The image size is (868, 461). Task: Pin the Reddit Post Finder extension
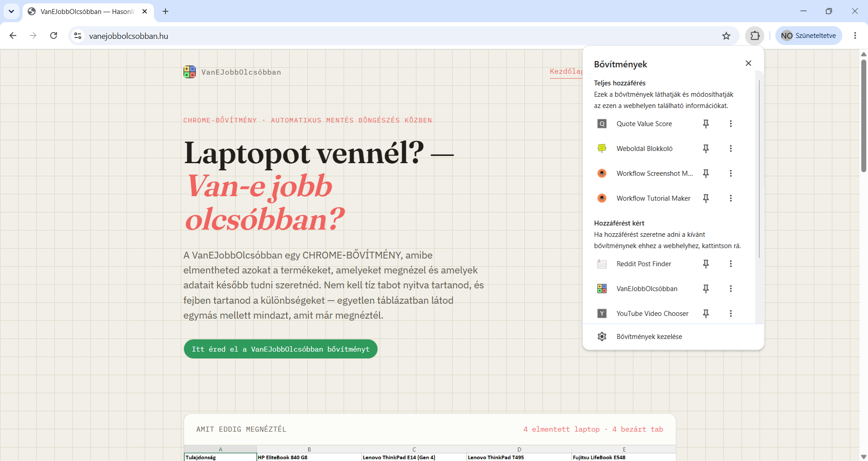[x=706, y=264]
